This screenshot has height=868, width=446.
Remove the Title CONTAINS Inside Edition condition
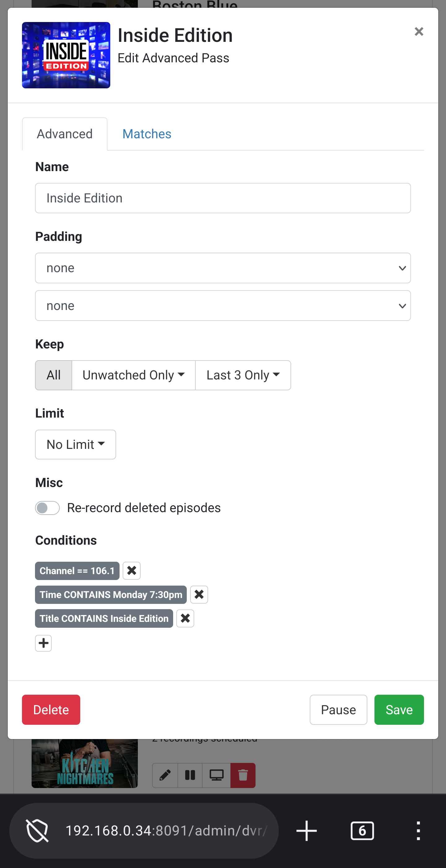[x=185, y=619]
